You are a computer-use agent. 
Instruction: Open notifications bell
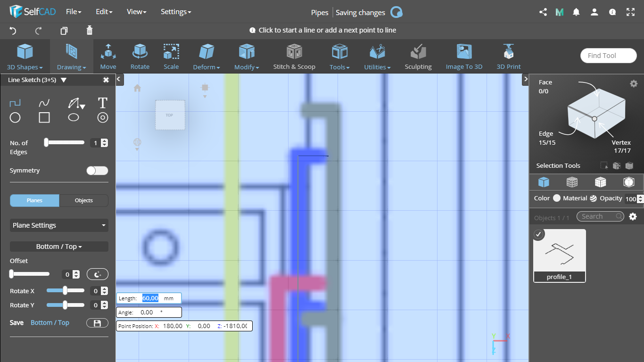click(576, 12)
